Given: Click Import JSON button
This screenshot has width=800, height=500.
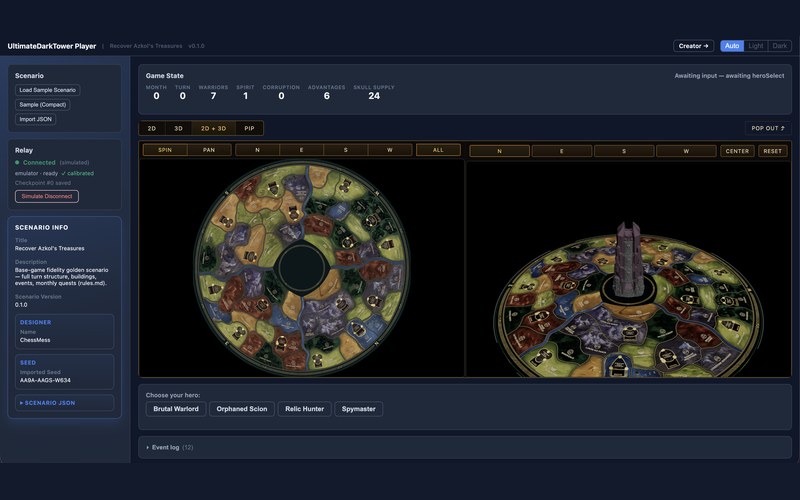Looking at the screenshot, I should [x=36, y=119].
